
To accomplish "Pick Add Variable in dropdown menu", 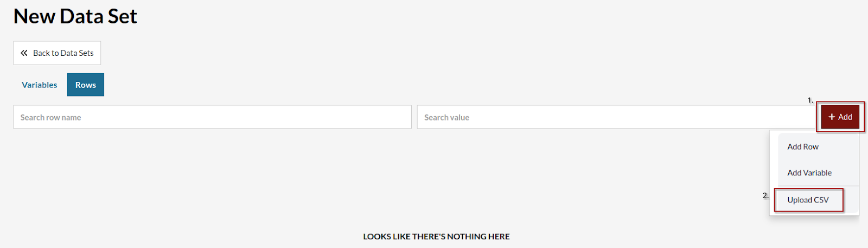I will pos(809,173).
